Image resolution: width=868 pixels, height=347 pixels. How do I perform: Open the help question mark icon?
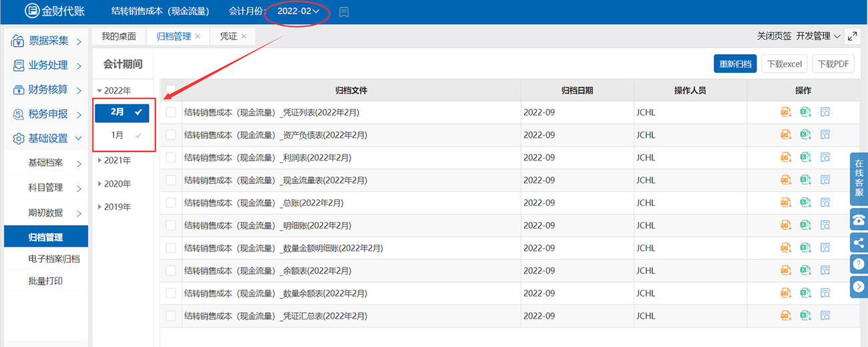tap(859, 265)
